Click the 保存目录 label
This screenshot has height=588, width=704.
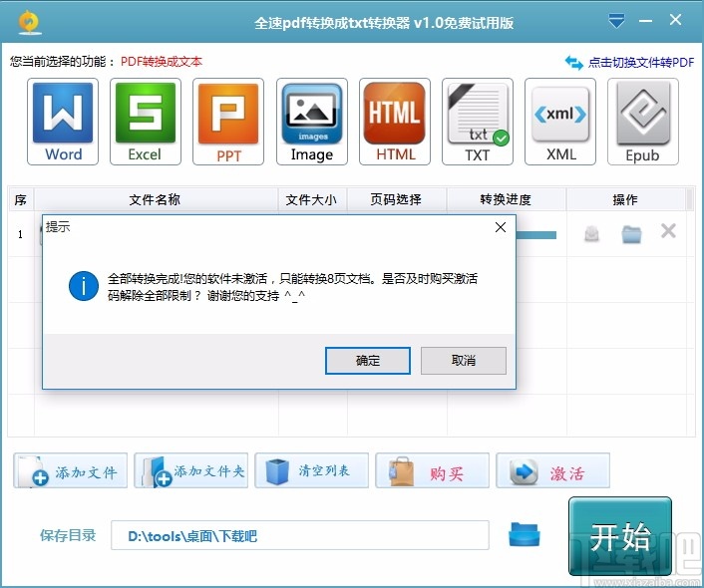click(68, 535)
